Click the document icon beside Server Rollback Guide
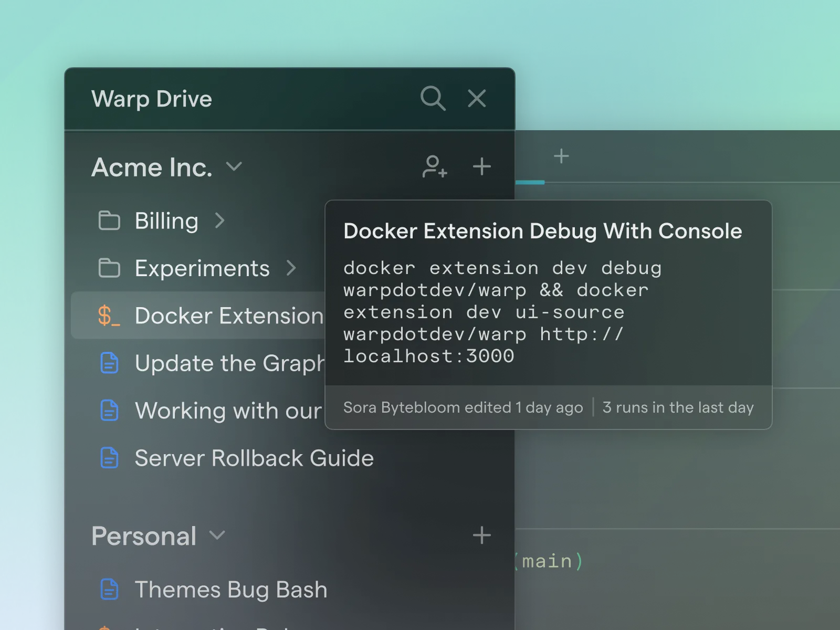The image size is (840, 630). point(109,458)
